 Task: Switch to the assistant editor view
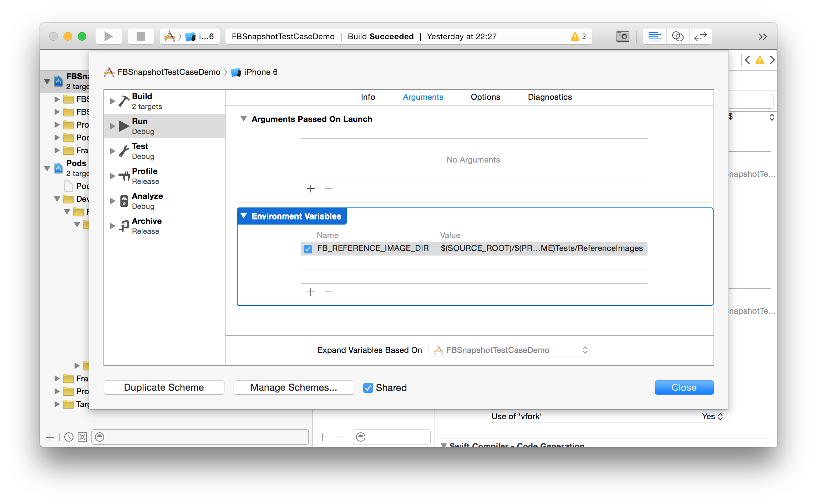pyautogui.click(x=678, y=36)
